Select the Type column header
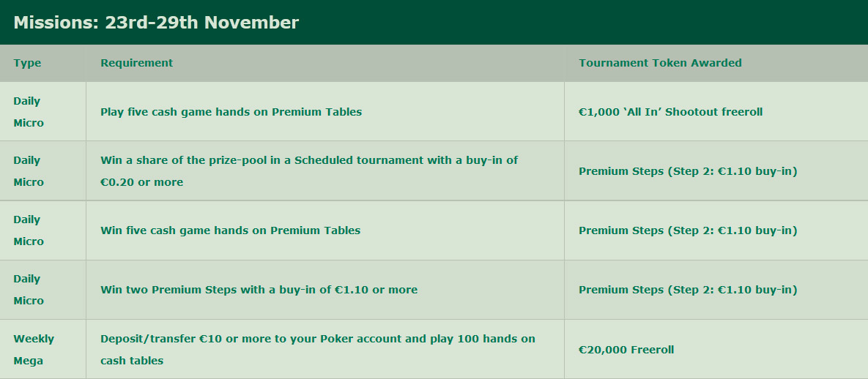The width and height of the screenshot is (868, 379). (x=27, y=63)
